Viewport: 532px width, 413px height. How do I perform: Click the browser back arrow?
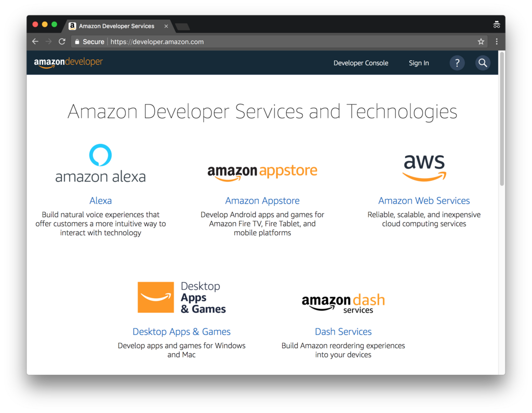(x=35, y=42)
